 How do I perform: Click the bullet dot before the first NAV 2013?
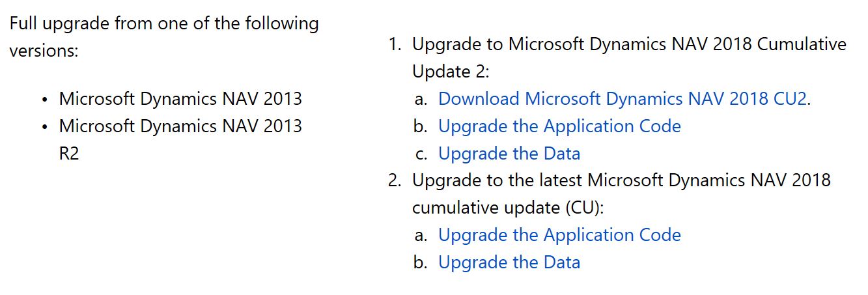[x=44, y=100]
